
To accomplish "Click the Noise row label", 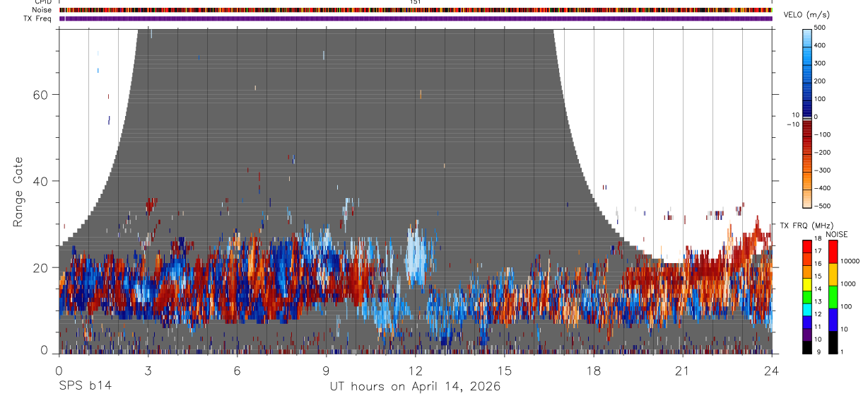I will 42,10.
